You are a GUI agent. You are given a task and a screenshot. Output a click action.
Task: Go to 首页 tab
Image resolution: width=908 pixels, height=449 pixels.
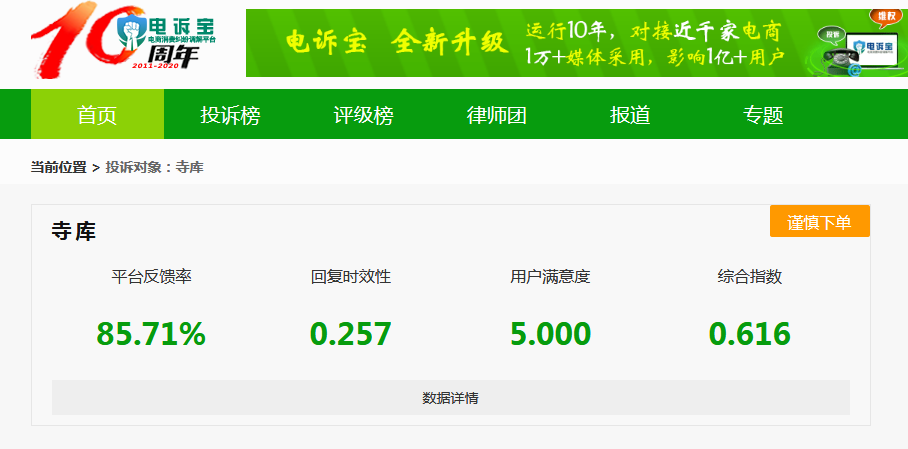(97, 115)
